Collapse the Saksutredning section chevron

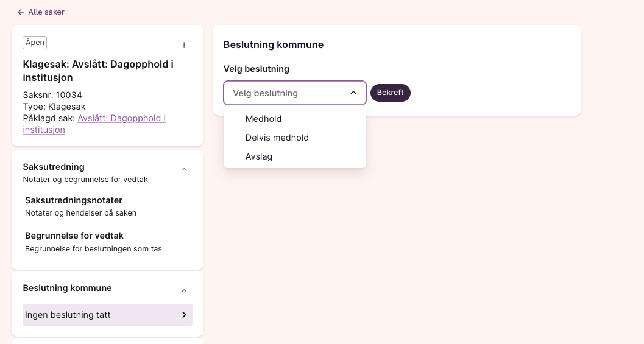click(184, 169)
